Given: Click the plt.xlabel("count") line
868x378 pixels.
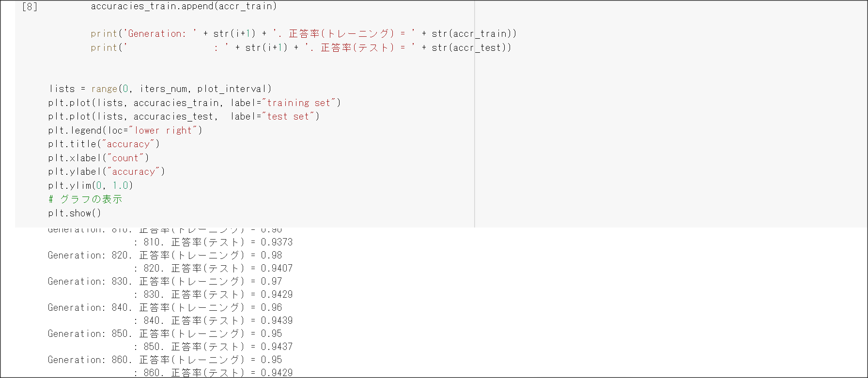Looking at the screenshot, I should coord(98,158).
